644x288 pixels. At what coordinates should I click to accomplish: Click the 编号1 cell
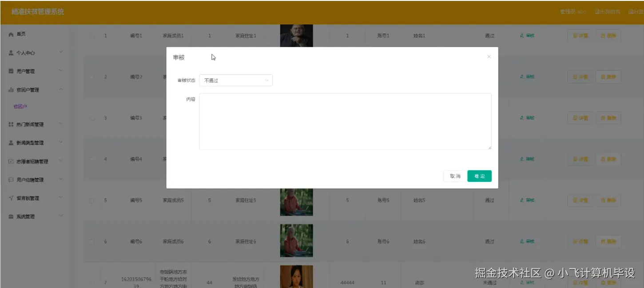click(x=136, y=36)
